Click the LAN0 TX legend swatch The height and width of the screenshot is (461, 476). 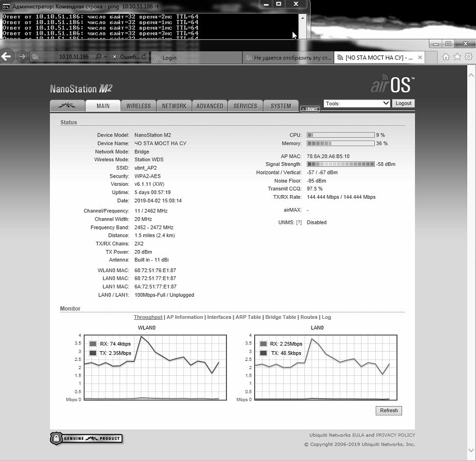pos(263,353)
